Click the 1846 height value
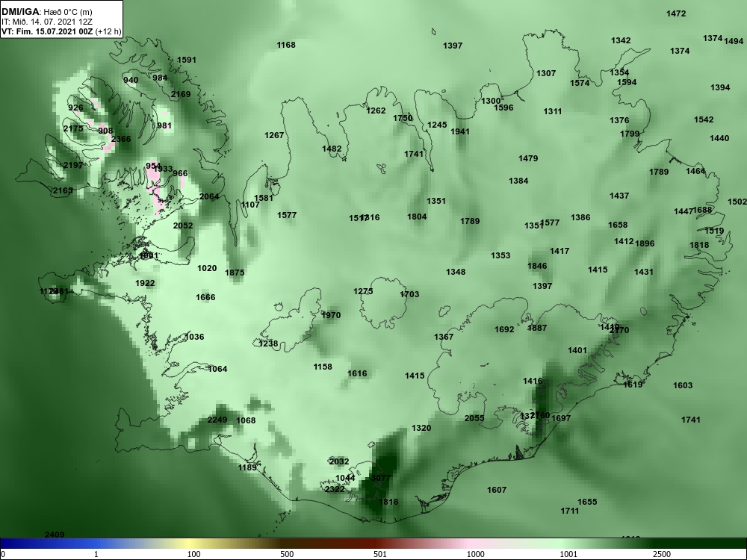The height and width of the screenshot is (560, 747). coord(537,266)
